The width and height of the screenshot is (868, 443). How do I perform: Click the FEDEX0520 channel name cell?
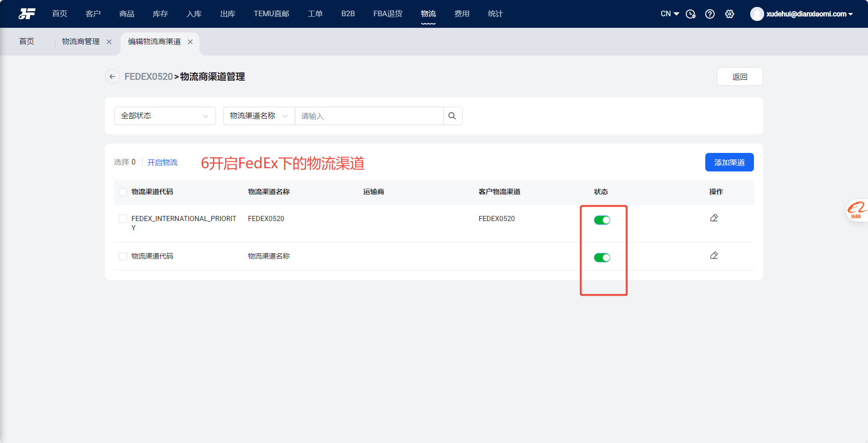[x=266, y=219]
